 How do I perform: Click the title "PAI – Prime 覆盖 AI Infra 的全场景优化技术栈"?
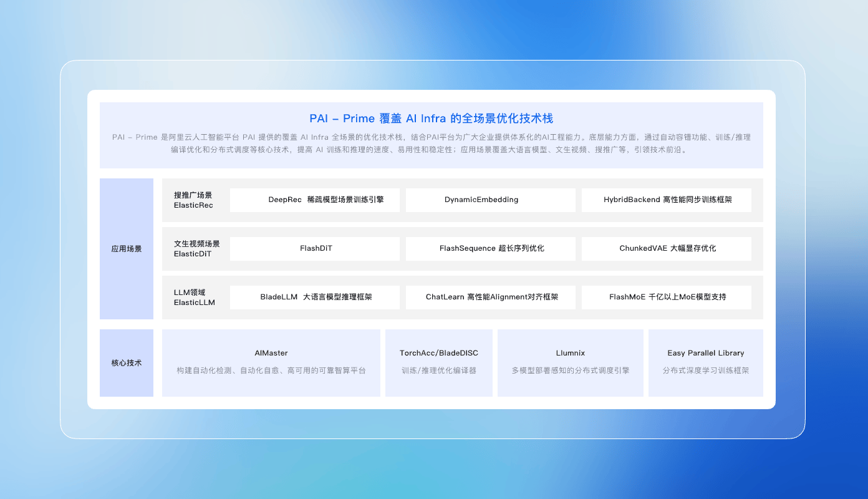click(432, 119)
